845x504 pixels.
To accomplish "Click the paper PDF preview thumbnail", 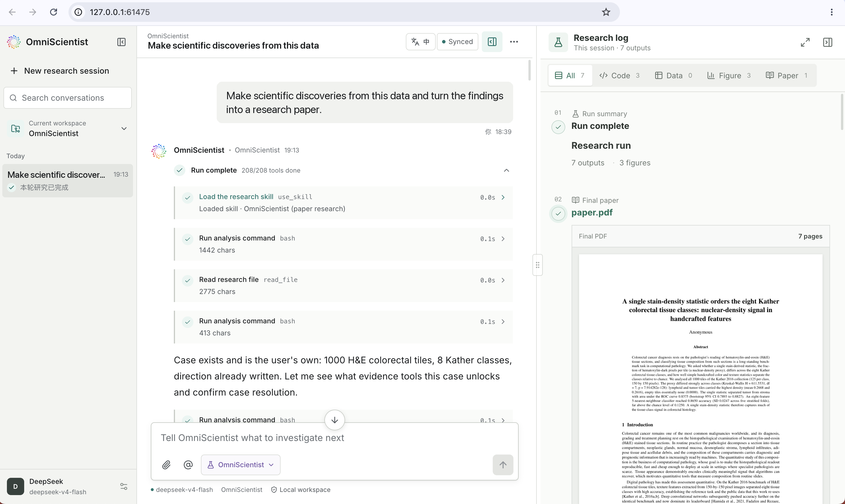I will (700, 379).
